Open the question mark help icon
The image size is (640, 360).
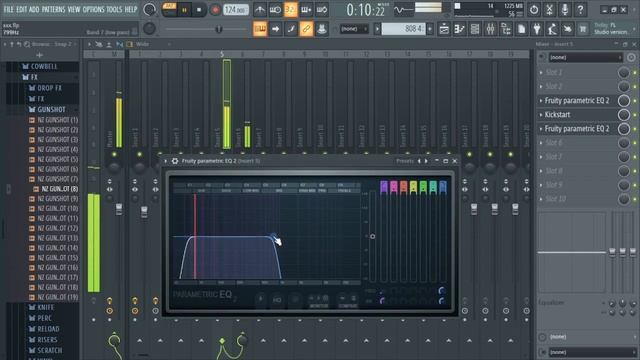click(580, 10)
